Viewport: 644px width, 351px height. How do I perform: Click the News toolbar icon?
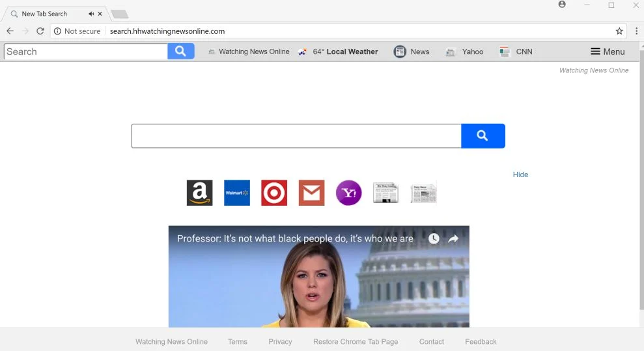400,51
